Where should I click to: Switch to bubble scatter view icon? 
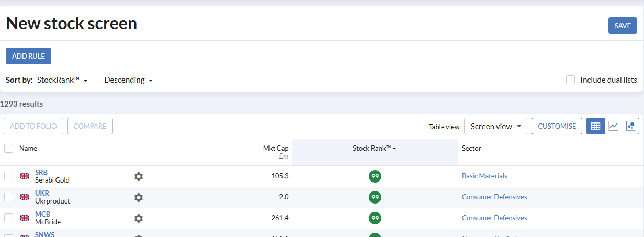(x=630, y=126)
